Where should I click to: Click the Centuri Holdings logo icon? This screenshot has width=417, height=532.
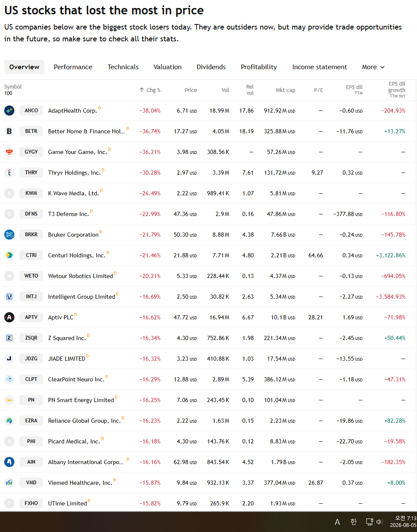[9, 255]
